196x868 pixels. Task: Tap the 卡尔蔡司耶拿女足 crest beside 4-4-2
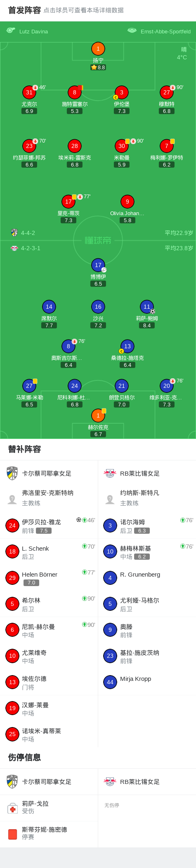point(14,232)
